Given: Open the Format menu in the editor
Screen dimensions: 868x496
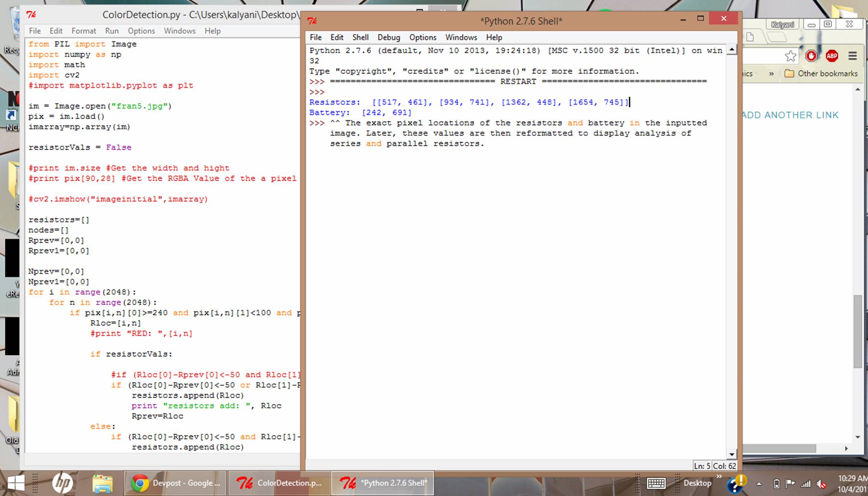Looking at the screenshot, I should point(83,31).
